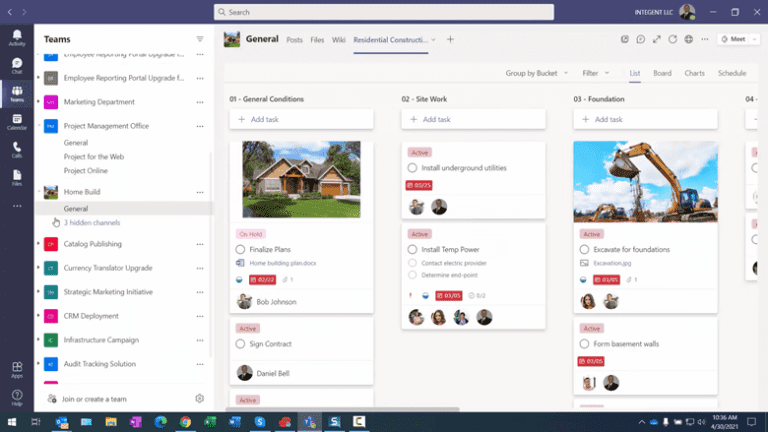Check off Determine end-point item

tap(412, 275)
